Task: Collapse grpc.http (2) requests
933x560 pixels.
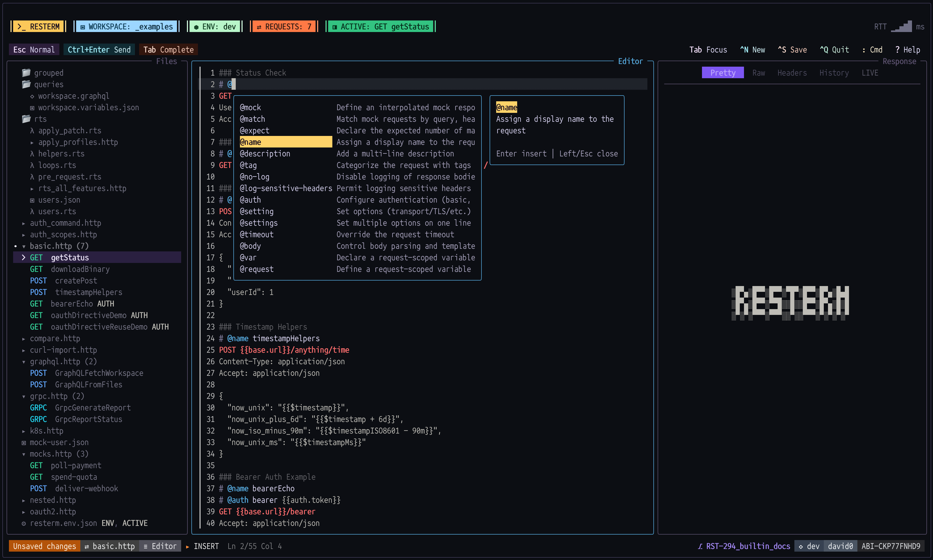Action: 24,396
